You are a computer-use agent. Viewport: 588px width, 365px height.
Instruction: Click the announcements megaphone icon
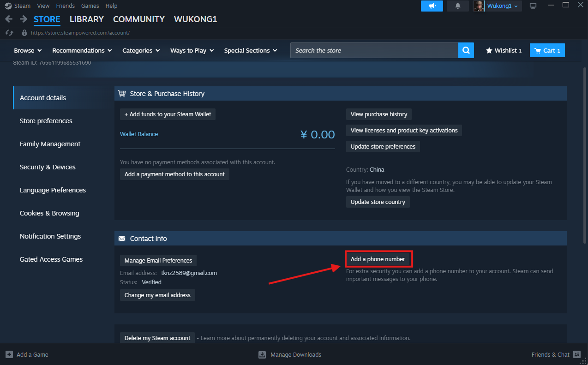click(x=432, y=6)
